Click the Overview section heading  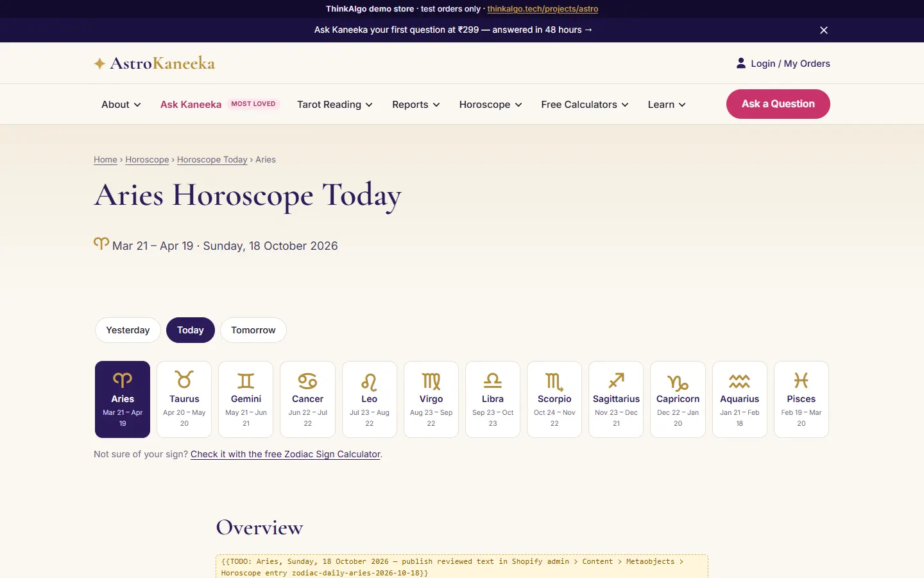pos(259,528)
